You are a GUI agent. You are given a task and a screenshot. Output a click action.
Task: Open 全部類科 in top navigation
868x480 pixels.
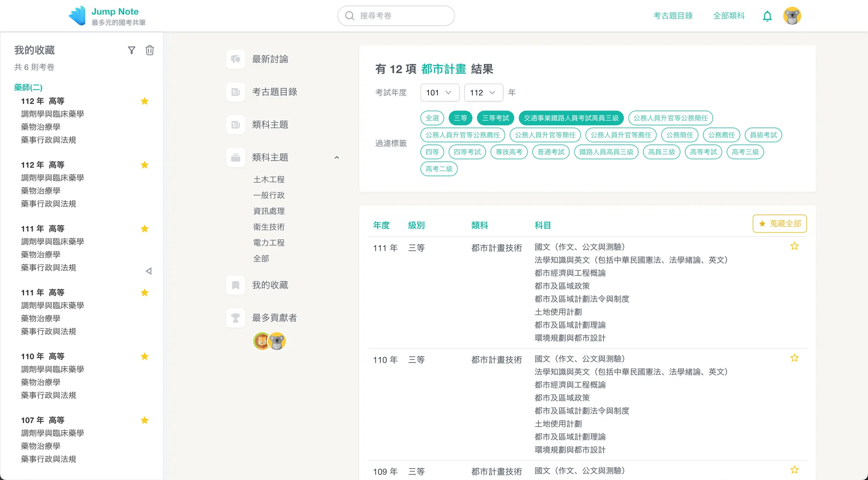click(729, 16)
